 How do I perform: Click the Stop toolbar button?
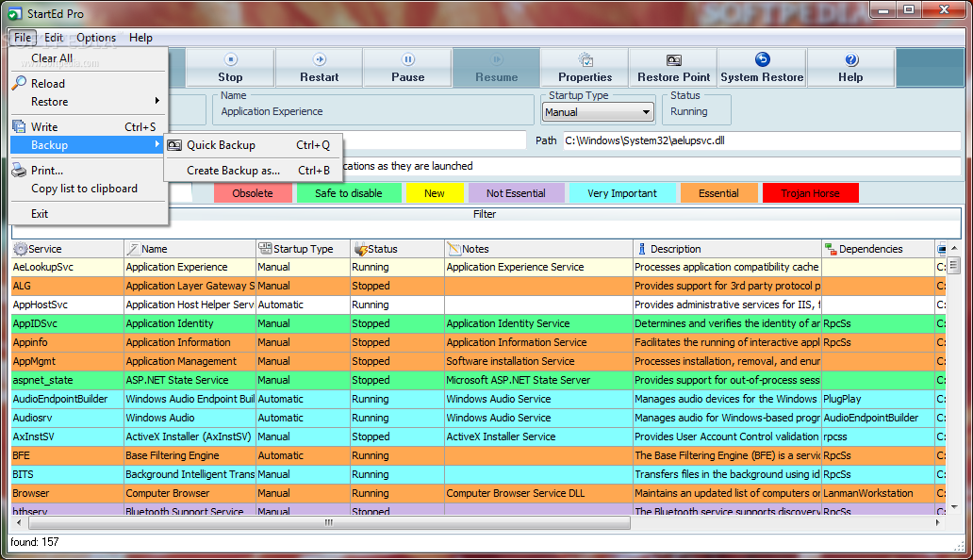coord(230,68)
